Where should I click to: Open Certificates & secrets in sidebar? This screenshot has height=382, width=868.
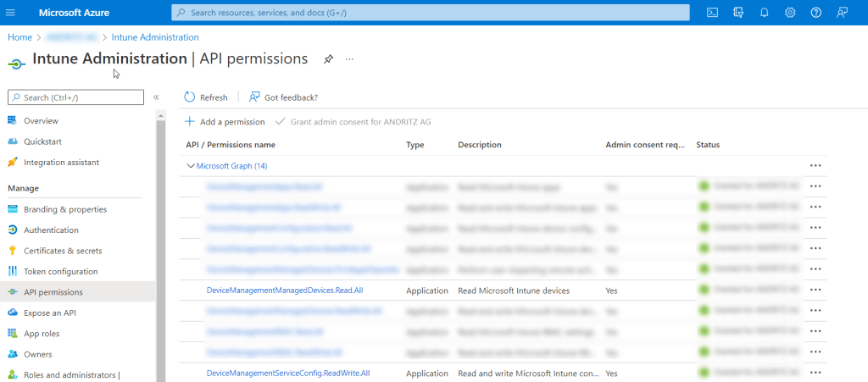click(x=63, y=251)
